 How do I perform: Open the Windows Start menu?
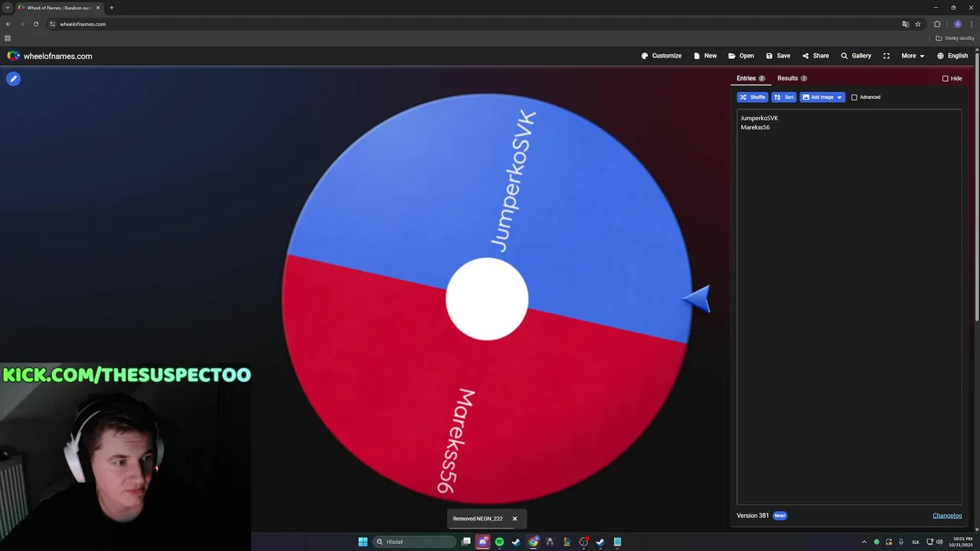point(363,542)
